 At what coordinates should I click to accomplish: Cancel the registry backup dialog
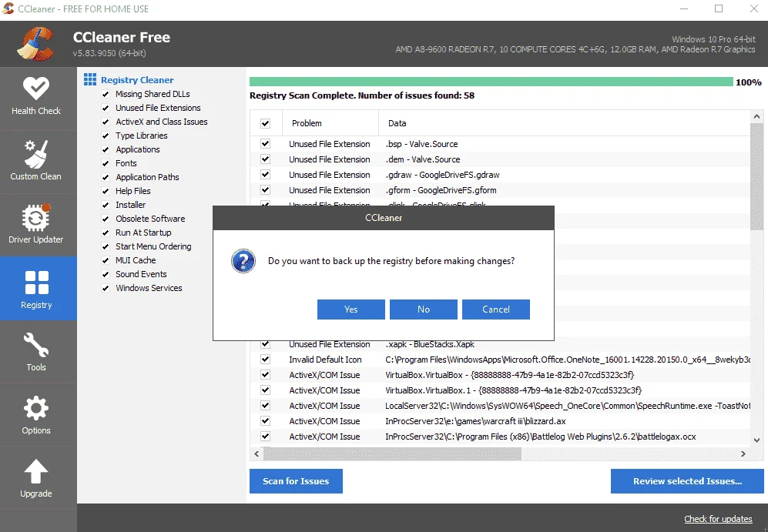(x=495, y=309)
